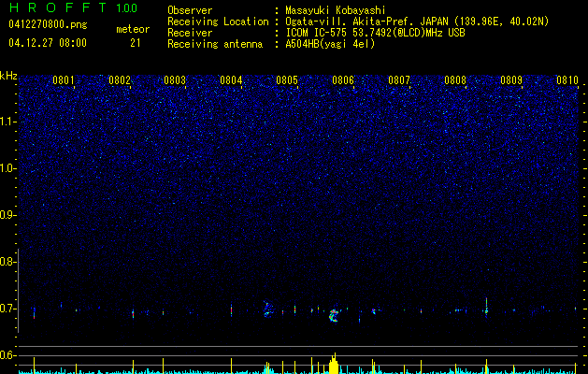Click the 0804 time marker
Image resolution: width=588 pixels, height=374 pixels.
[x=231, y=80]
